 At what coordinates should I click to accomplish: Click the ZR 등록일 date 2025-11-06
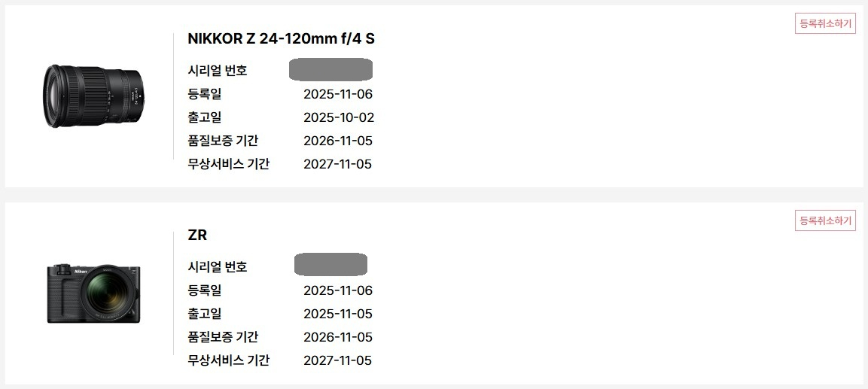[338, 290]
